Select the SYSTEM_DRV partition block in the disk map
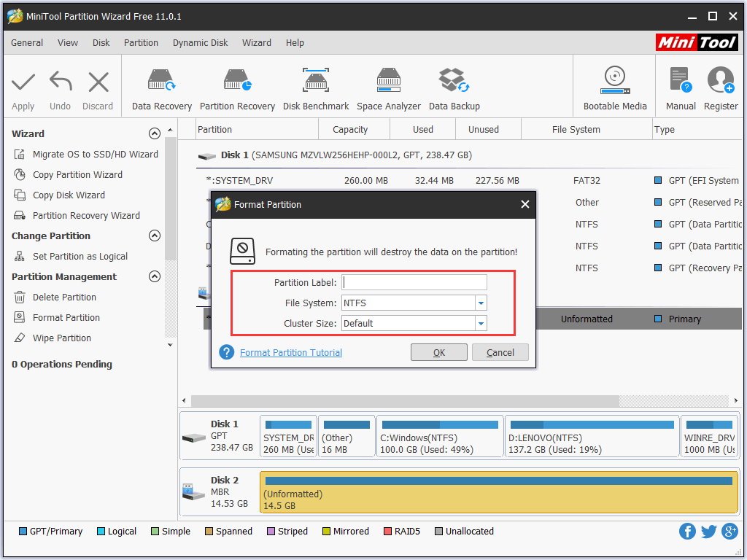 288,437
